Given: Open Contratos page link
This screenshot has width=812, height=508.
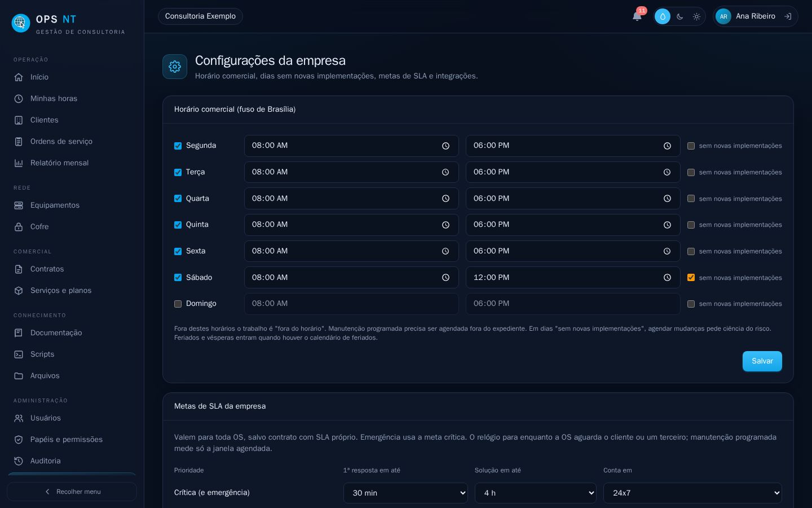Looking at the screenshot, I should (x=72, y=269).
